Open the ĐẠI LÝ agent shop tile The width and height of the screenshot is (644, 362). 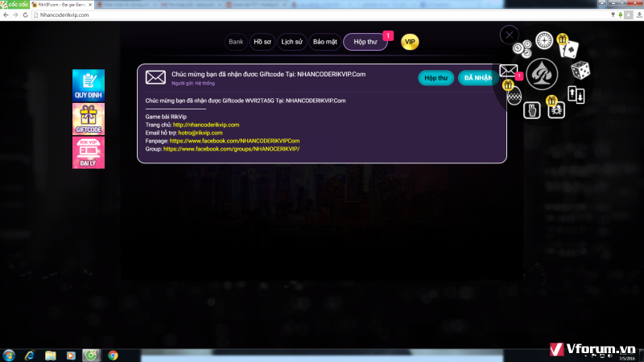(x=89, y=153)
